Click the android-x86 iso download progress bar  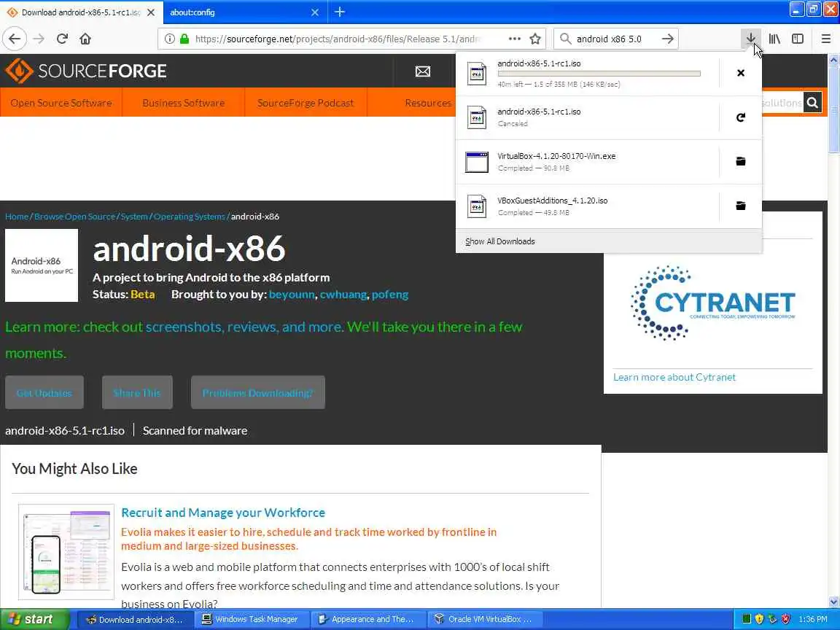[599, 74]
